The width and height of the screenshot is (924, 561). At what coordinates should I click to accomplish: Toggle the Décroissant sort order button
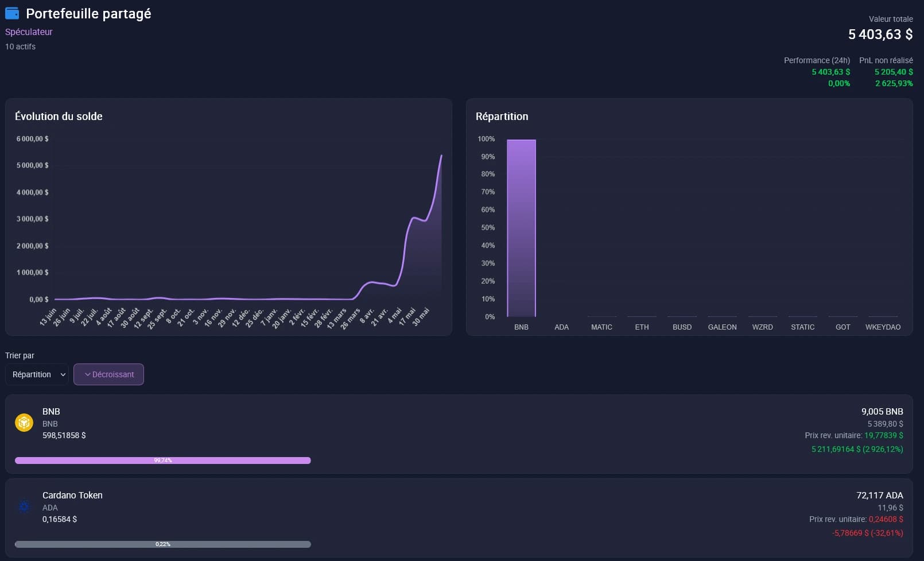[x=108, y=374]
